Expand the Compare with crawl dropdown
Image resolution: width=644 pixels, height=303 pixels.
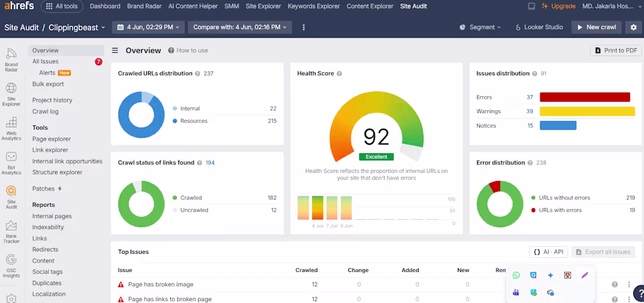[x=240, y=27]
